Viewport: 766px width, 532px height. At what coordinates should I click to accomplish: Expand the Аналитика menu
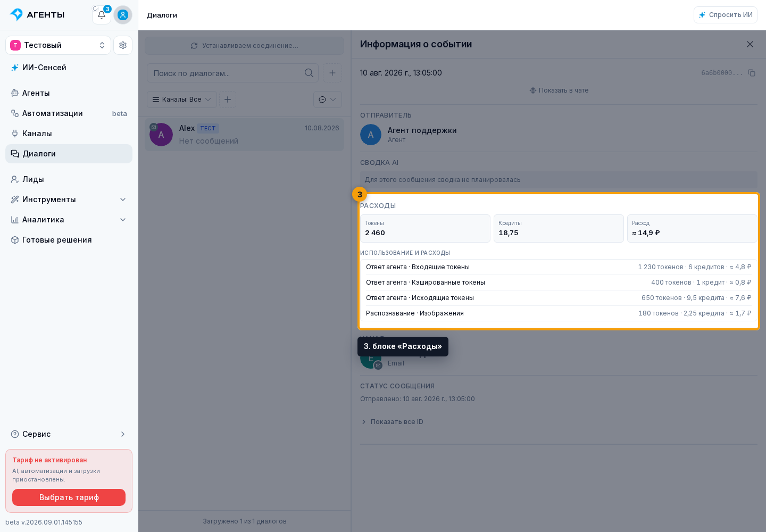pyautogui.click(x=69, y=220)
